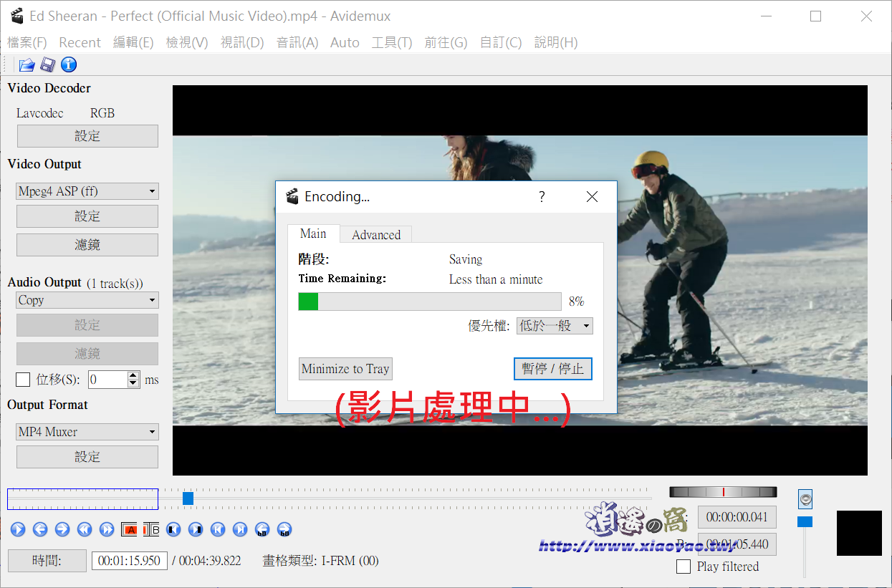Viewport: 892px width, 588px height.
Task: Open the 說明(H) menu
Action: [x=556, y=42]
